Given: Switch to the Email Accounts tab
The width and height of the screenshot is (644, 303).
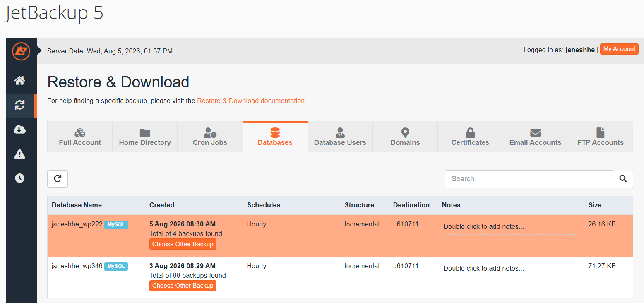Looking at the screenshot, I should click(536, 137).
